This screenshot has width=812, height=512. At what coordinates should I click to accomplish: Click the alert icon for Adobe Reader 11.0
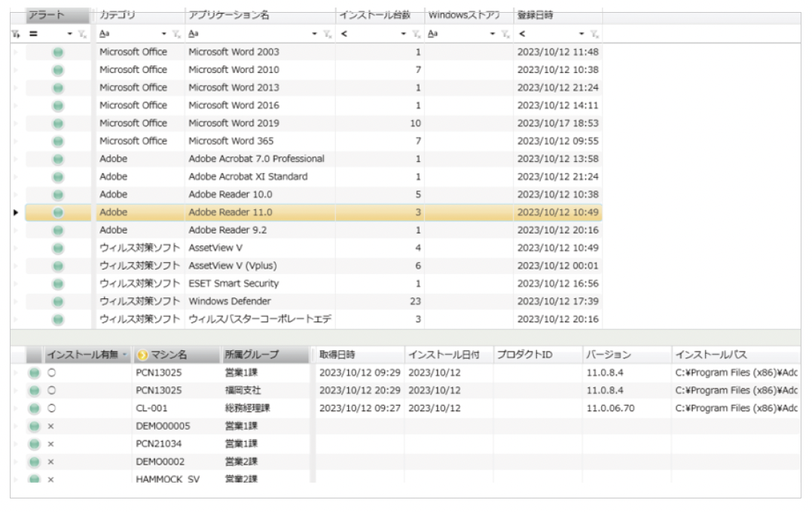click(x=58, y=212)
